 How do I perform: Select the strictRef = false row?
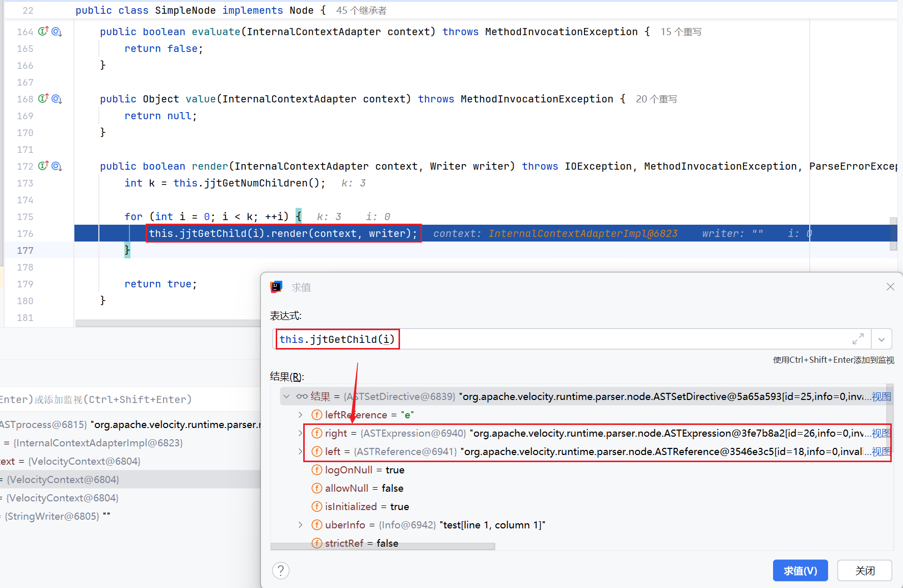581,543
